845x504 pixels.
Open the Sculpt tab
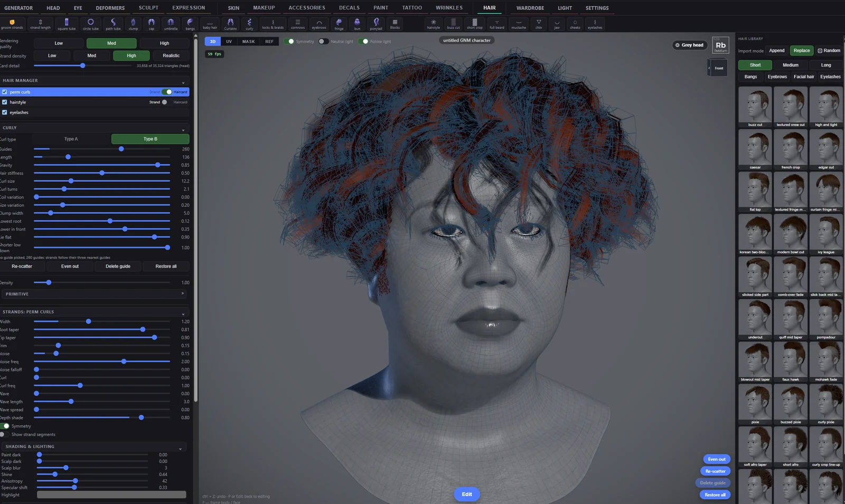pos(148,8)
